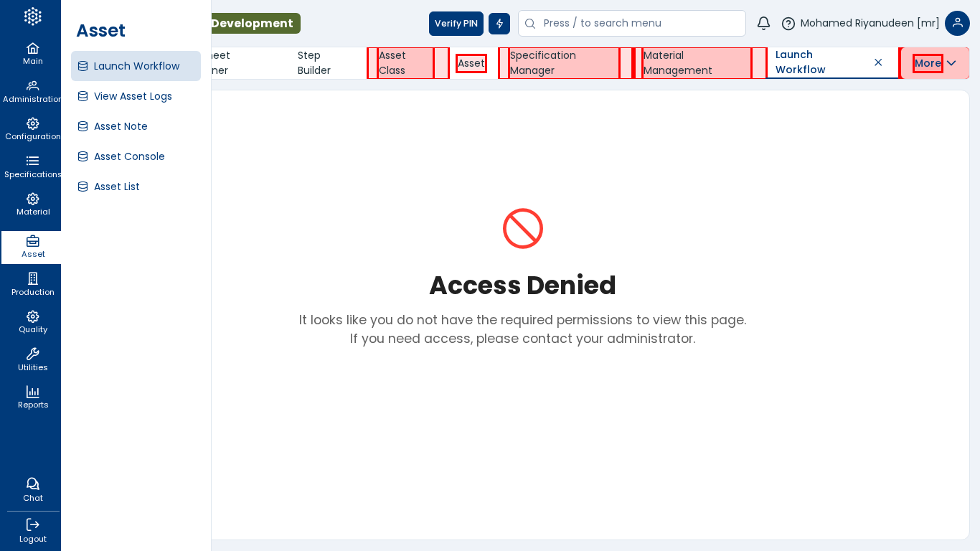Open the Specifications list icon
Image resolution: width=980 pixels, height=551 pixels.
pyautogui.click(x=32, y=166)
